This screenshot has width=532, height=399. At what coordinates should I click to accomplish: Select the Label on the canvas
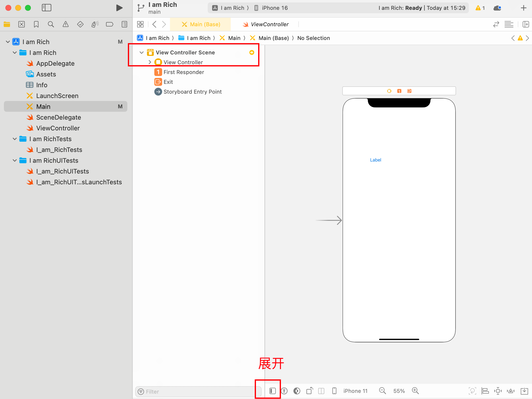coord(375,160)
